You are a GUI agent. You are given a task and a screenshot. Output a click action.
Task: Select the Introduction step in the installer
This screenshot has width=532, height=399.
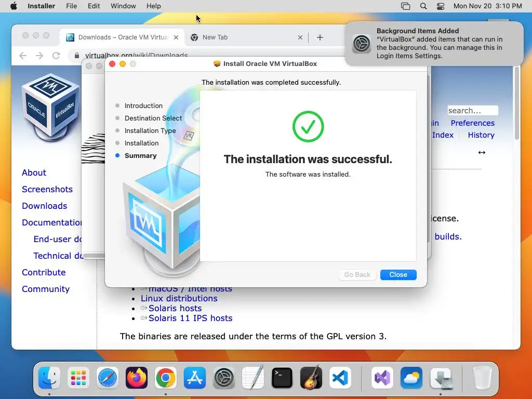point(143,106)
